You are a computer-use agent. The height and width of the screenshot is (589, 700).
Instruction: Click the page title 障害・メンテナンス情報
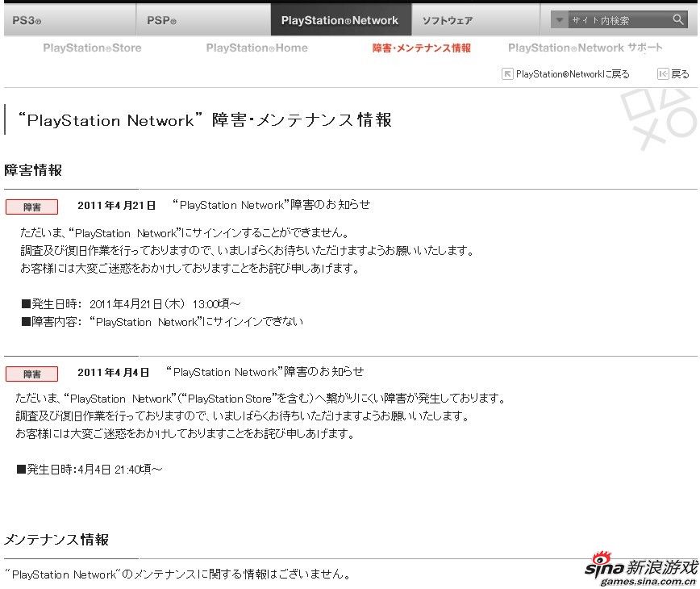tap(205, 119)
